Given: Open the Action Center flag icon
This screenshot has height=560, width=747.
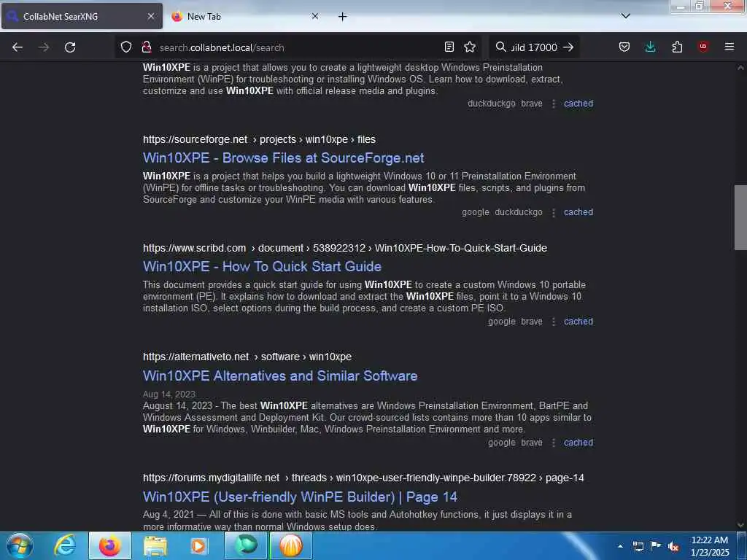Looking at the screenshot, I should pos(656,546).
